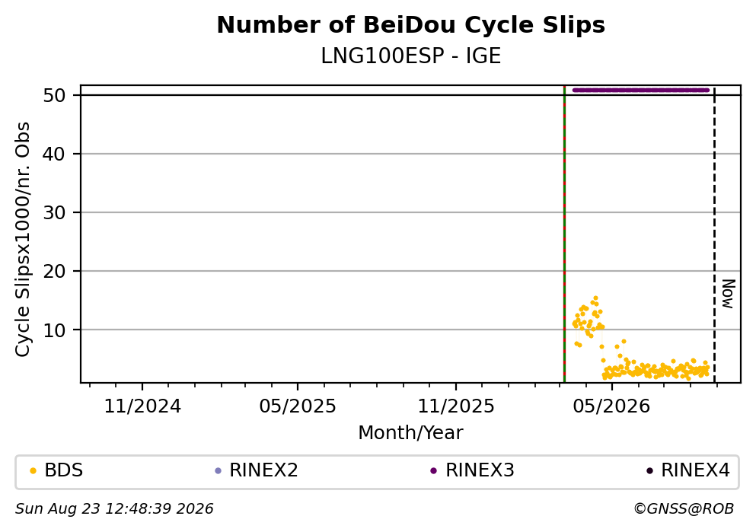Click the dashed Now vertical line
The image size is (756, 532).
[714, 234]
